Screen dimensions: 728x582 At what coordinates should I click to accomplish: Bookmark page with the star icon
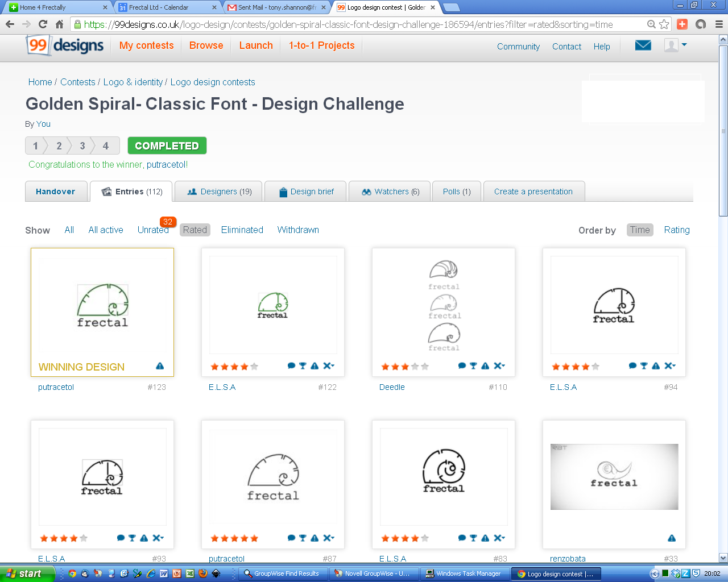point(664,24)
